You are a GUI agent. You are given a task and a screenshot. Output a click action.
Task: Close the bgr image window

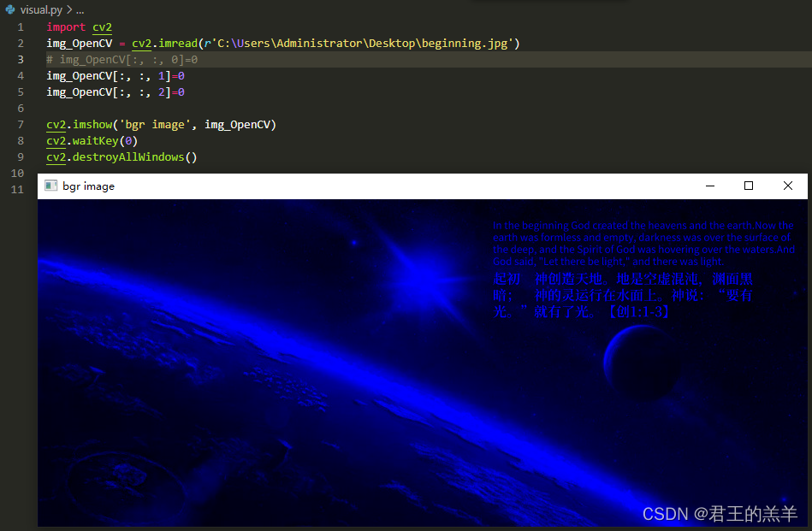(788, 186)
